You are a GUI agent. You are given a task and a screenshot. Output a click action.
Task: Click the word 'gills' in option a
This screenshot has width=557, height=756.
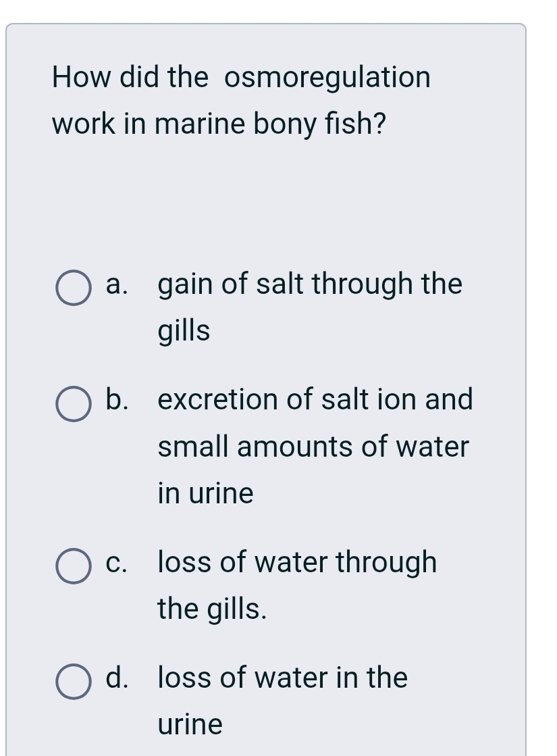(182, 330)
